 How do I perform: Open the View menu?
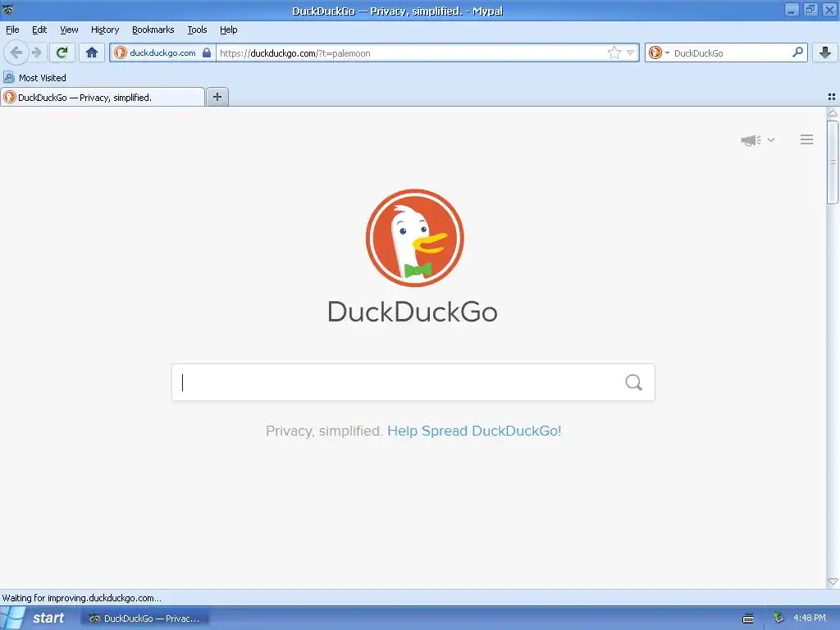pos(69,30)
